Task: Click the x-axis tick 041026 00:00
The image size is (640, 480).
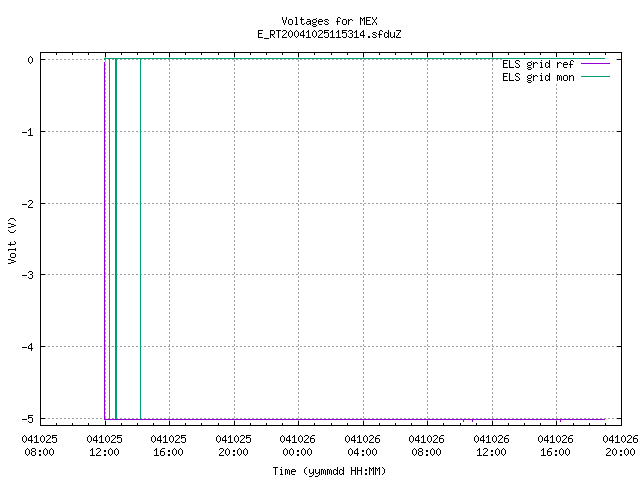Action: [298, 446]
